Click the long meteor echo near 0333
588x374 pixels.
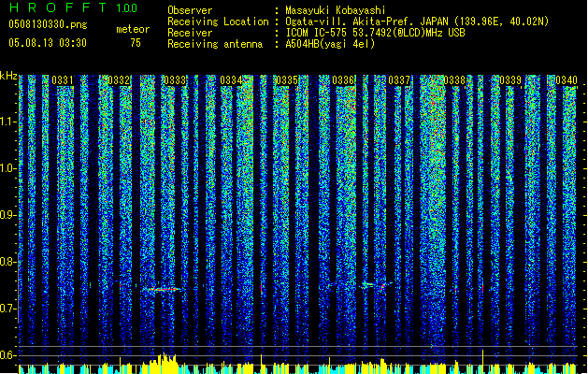[x=163, y=289]
